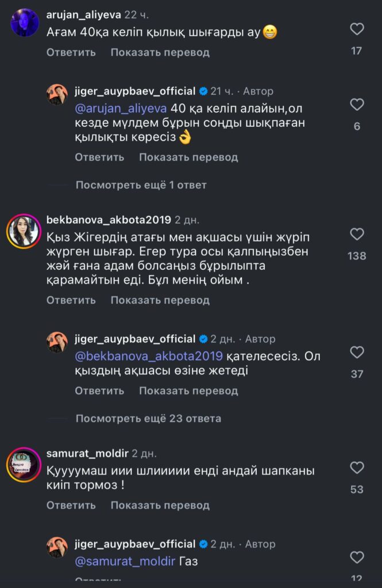
Task: Open the @bekbanova_akbota2019 mention link
Action: click(150, 357)
